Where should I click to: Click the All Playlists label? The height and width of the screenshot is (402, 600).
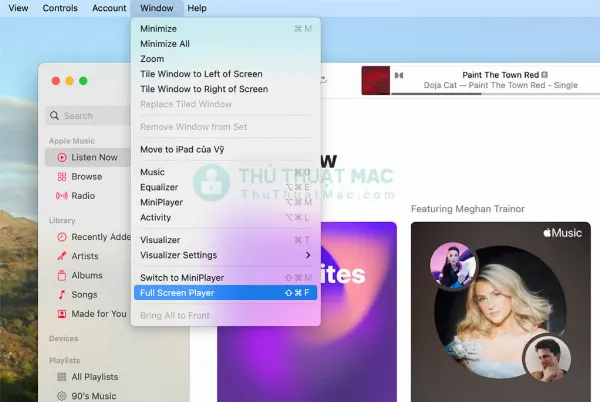pyautogui.click(x=95, y=377)
